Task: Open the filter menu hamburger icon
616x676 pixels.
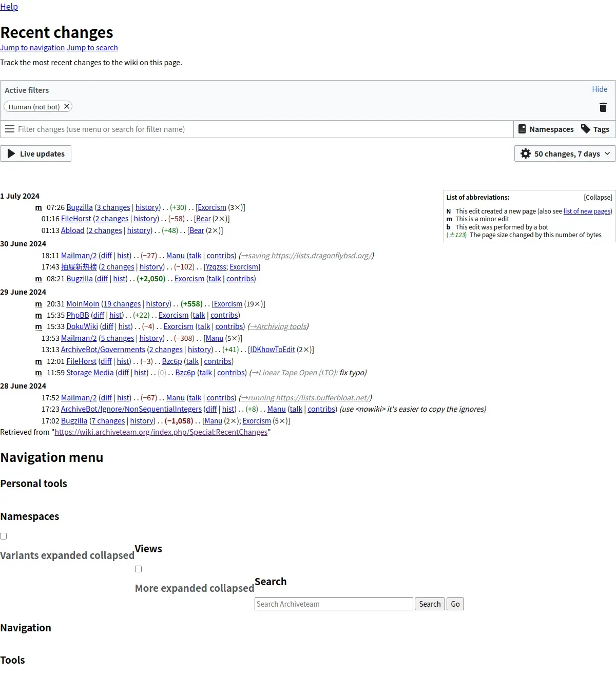Action: pyautogui.click(x=9, y=129)
